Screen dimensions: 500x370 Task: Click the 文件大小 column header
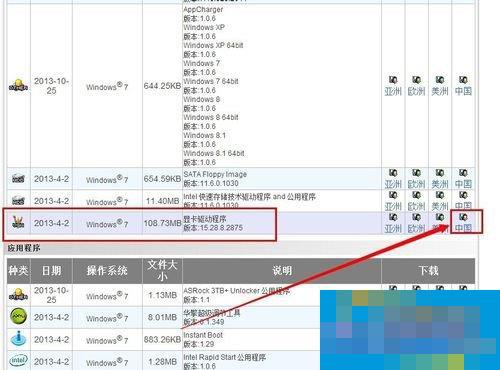(x=162, y=270)
